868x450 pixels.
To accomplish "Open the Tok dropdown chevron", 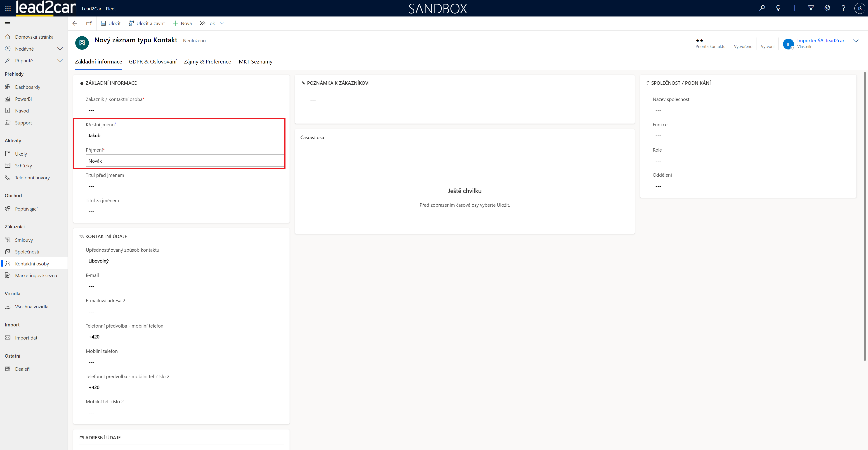I will click(x=222, y=23).
